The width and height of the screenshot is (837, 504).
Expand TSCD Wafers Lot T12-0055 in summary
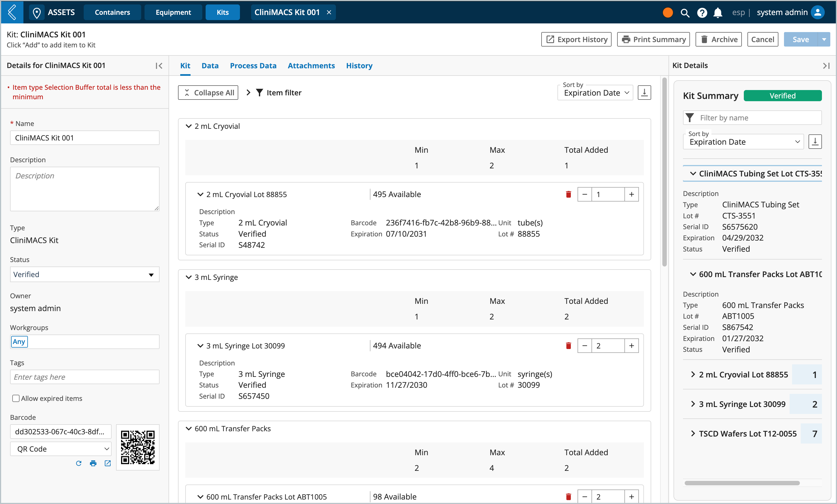pos(693,434)
